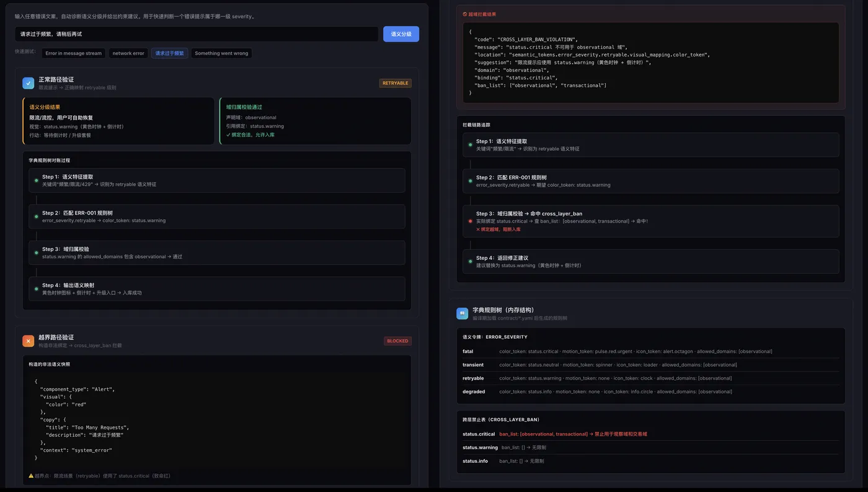This screenshot has height=492, width=868.
Task: Click the BLOCKED badge
Action: (x=397, y=341)
